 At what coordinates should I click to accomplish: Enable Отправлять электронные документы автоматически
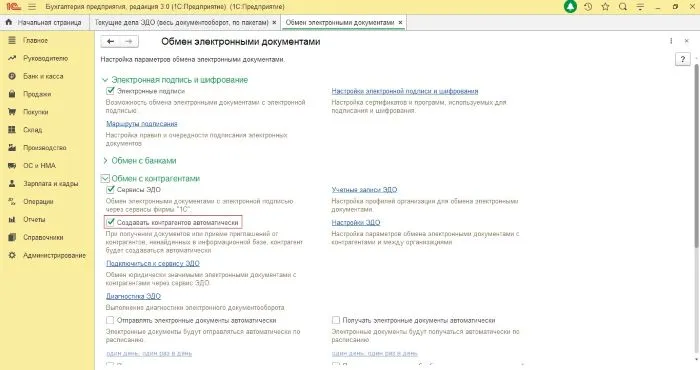(x=110, y=320)
